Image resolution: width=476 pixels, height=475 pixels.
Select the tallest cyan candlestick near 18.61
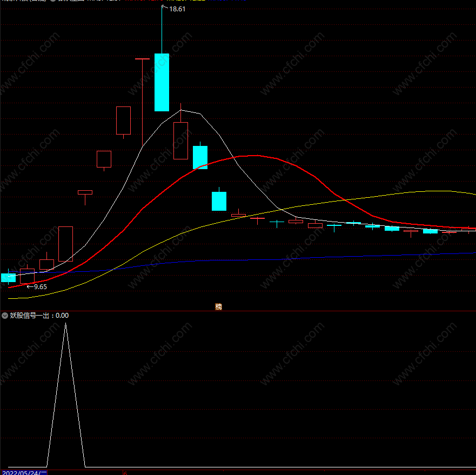162,82
